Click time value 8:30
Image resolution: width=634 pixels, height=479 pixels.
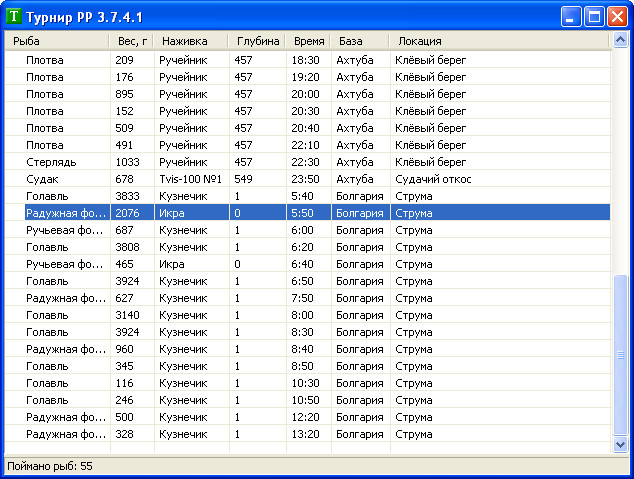tap(302, 332)
